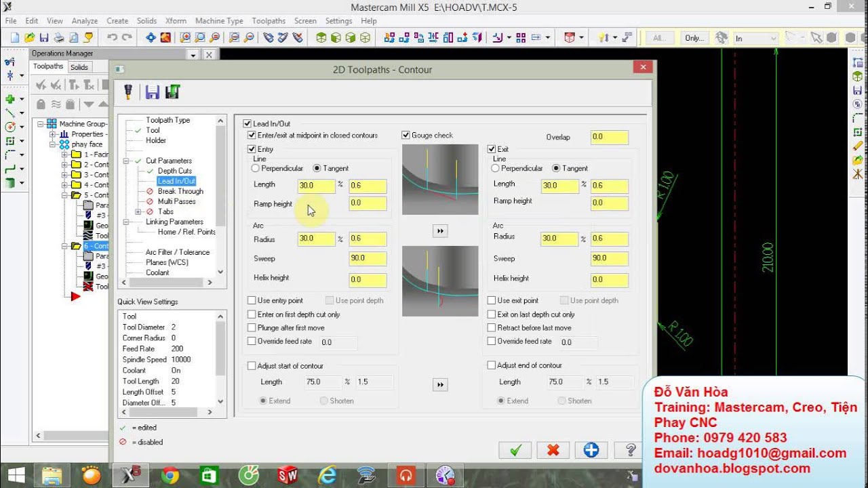Toggle the Gouge check checkbox
The height and width of the screenshot is (488, 868).
(x=406, y=136)
